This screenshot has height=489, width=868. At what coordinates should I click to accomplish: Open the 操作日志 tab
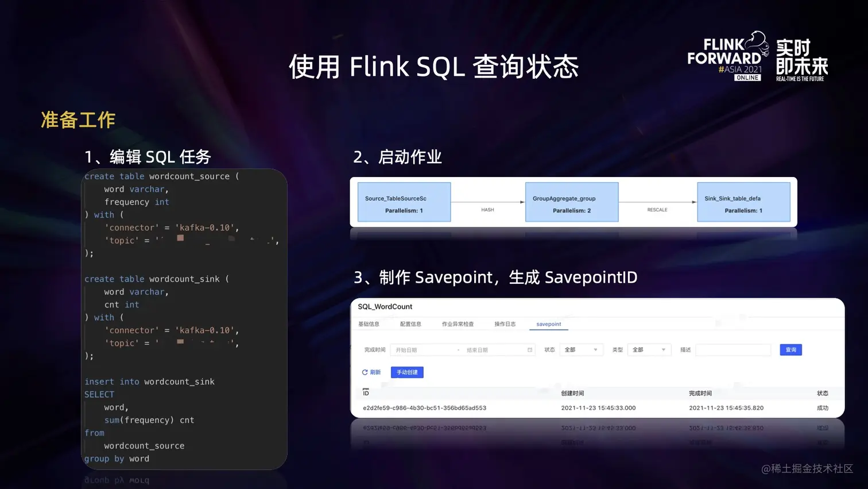[x=505, y=324]
